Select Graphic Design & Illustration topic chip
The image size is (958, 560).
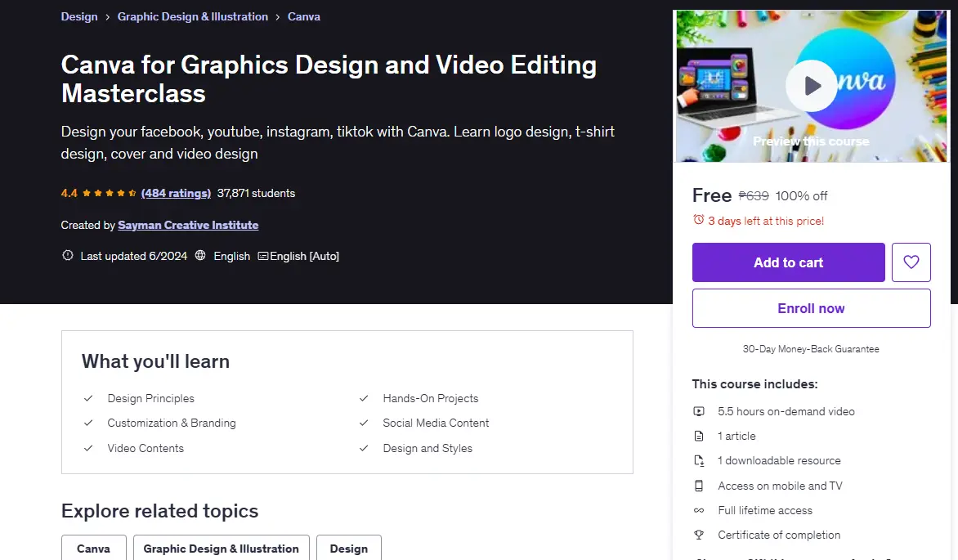click(222, 549)
